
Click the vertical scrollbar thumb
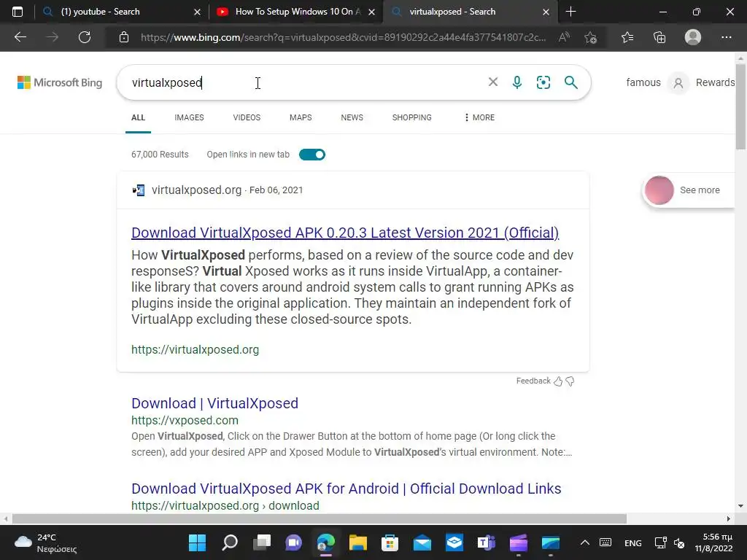coord(740,106)
